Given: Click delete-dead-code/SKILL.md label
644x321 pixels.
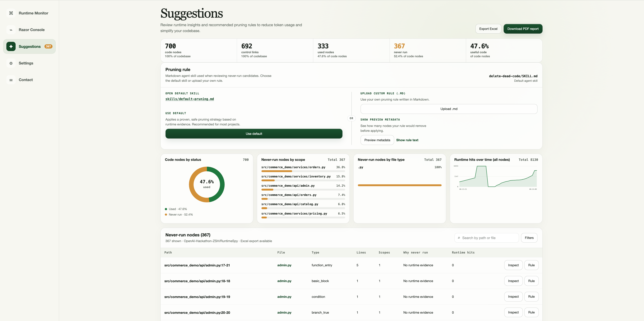Looking at the screenshot, I should [513, 76].
